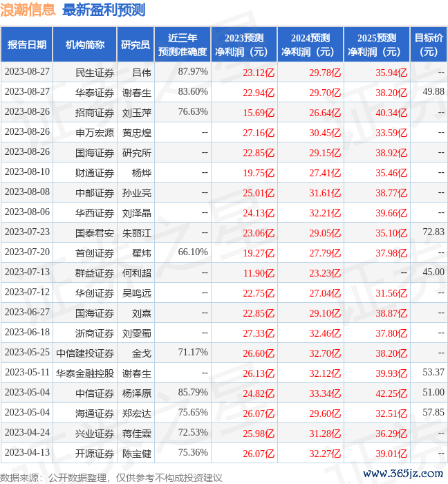Click the 71.17% accuracy value
448x484 pixels.
pyautogui.click(x=193, y=353)
